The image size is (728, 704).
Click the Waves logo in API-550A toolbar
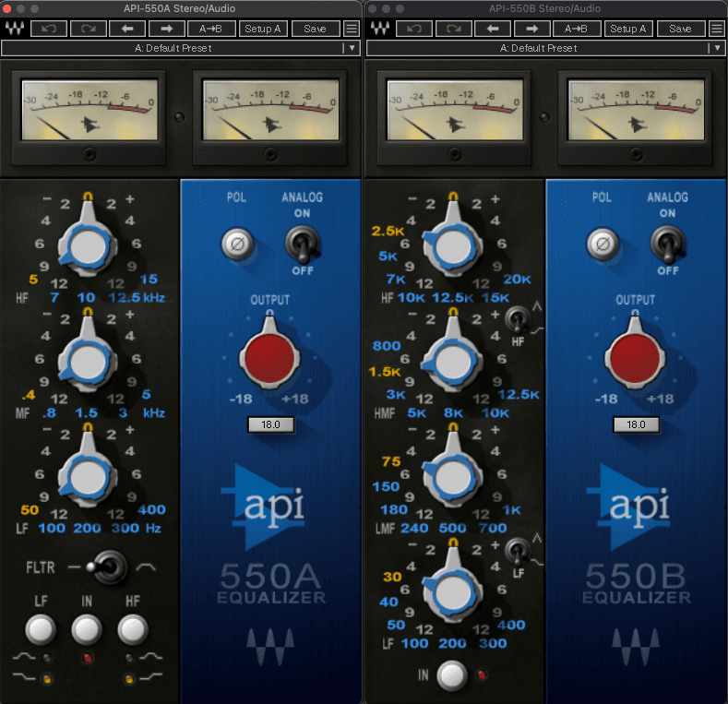click(15, 29)
